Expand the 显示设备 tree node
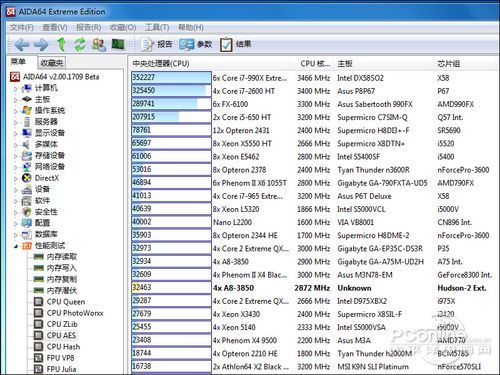This screenshot has width=500, height=375. tap(16, 133)
